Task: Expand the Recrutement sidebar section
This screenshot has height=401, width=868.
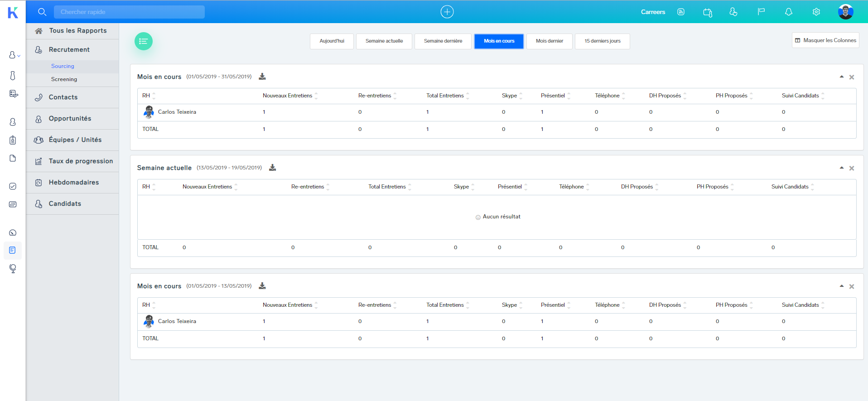Action: (x=69, y=50)
